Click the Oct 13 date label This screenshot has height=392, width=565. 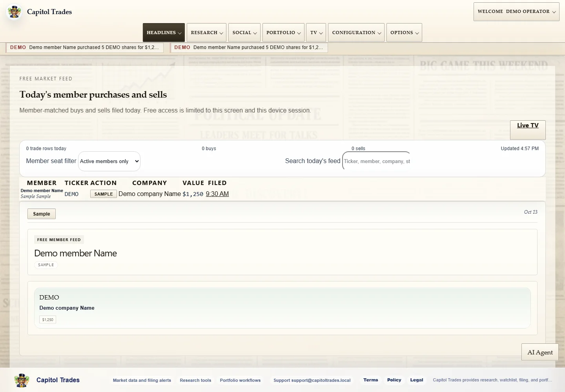(x=531, y=212)
